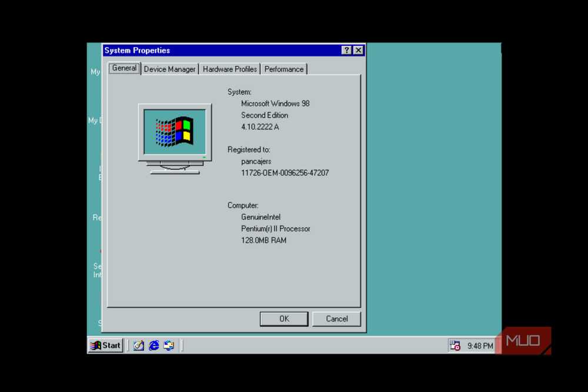The height and width of the screenshot is (392, 588).
Task: Open the Hardware Profiles tab
Action: click(229, 69)
